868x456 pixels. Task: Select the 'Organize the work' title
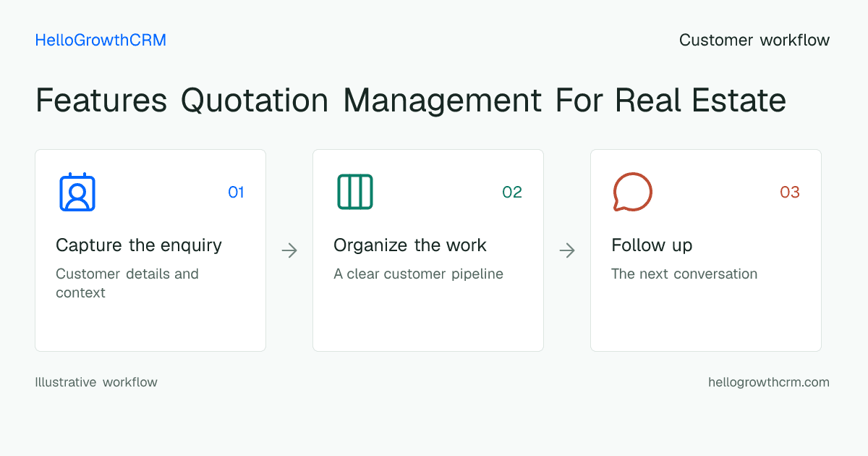[x=410, y=245]
